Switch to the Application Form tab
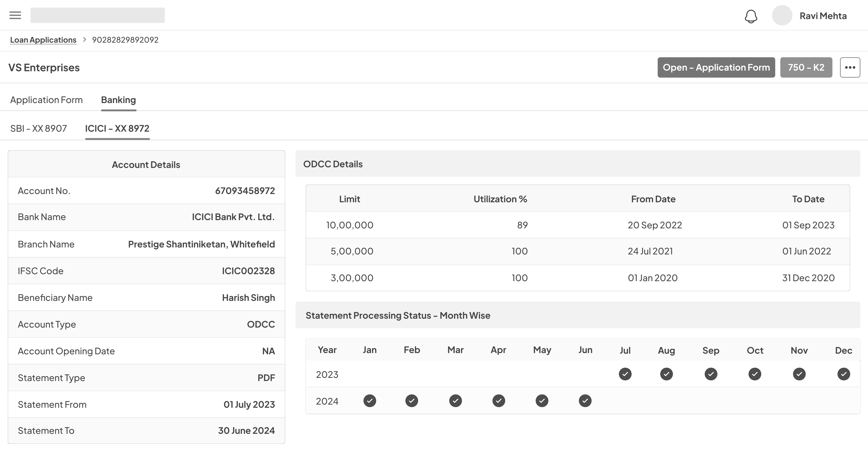The image size is (868, 458). pos(47,100)
